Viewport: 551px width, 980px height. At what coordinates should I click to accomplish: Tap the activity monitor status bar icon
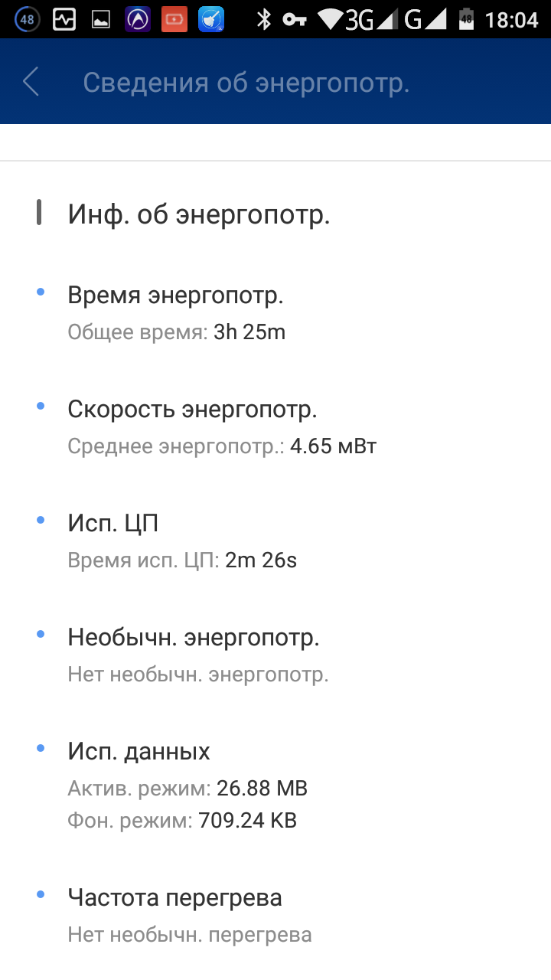click(x=64, y=20)
